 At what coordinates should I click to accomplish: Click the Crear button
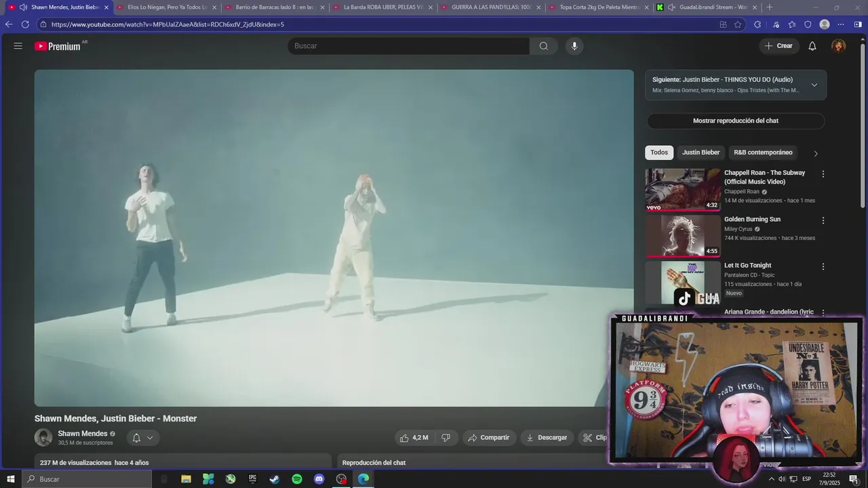pyautogui.click(x=778, y=46)
